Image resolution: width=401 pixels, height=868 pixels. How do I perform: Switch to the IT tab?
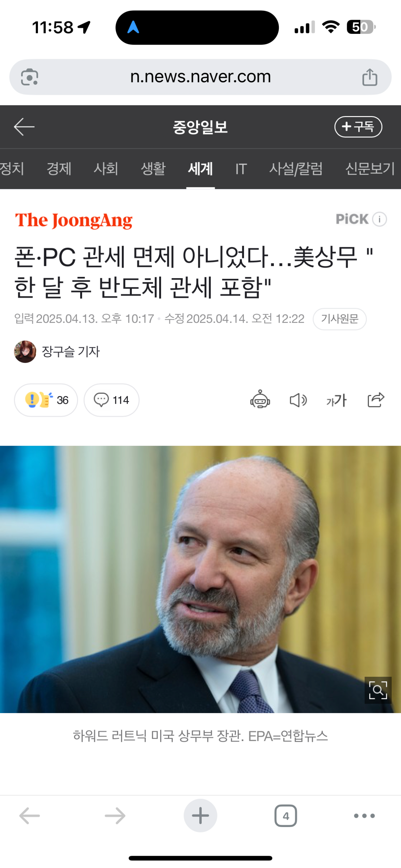pyautogui.click(x=241, y=168)
